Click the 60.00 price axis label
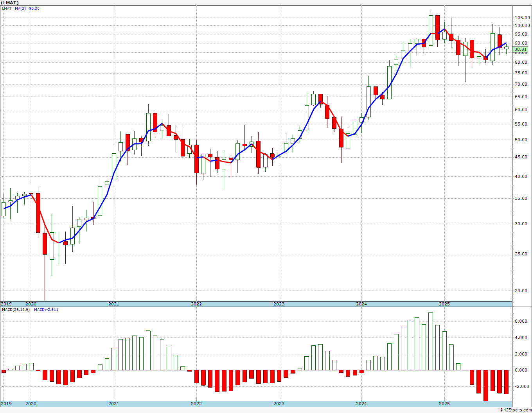Image resolution: width=532 pixels, height=413 pixels. 522,110
